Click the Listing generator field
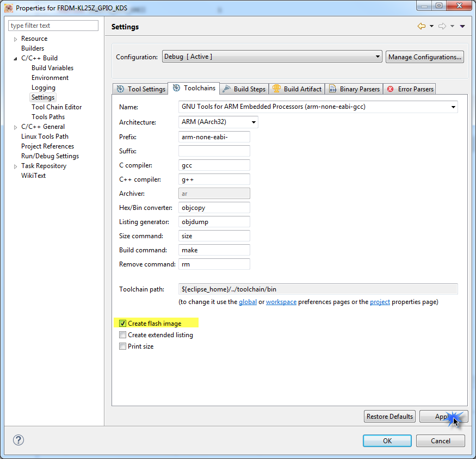 214,221
